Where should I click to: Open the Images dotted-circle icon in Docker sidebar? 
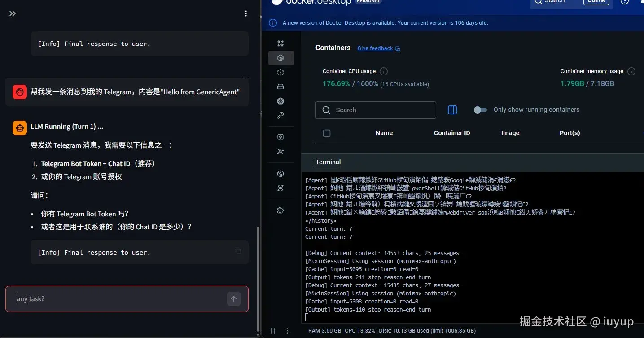(280, 72)
